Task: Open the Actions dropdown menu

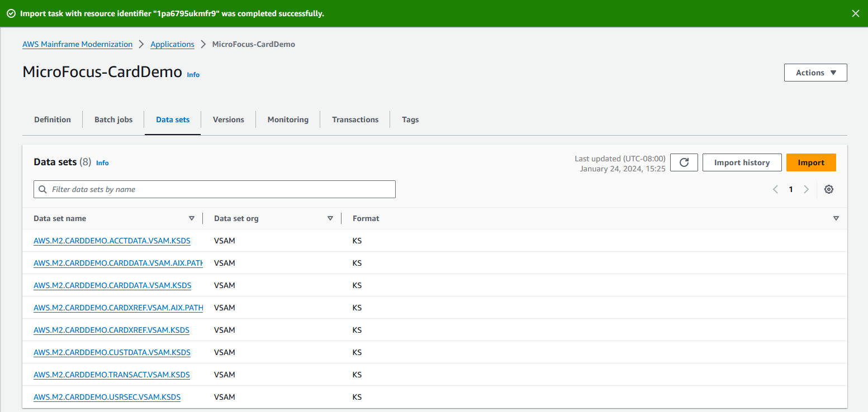Action: point(815,73)
